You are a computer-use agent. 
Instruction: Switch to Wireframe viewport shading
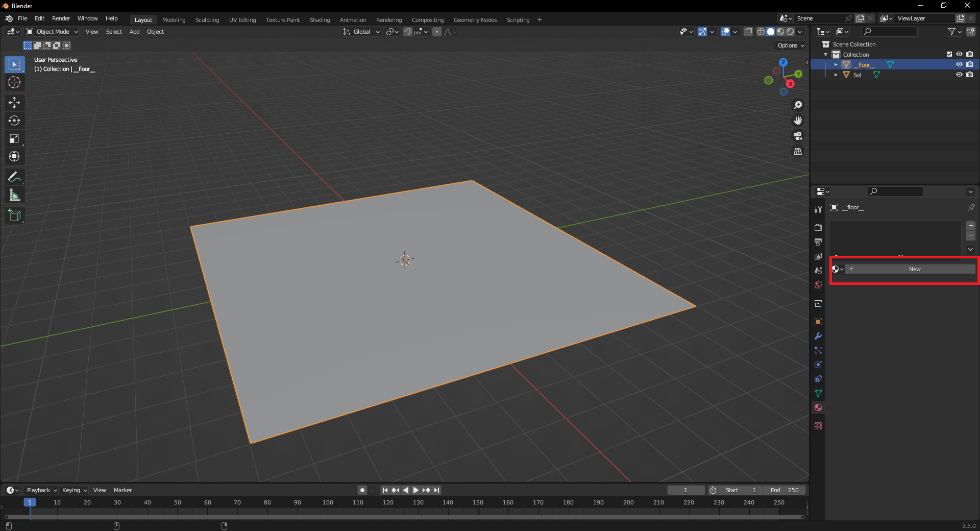coord(761,32)
